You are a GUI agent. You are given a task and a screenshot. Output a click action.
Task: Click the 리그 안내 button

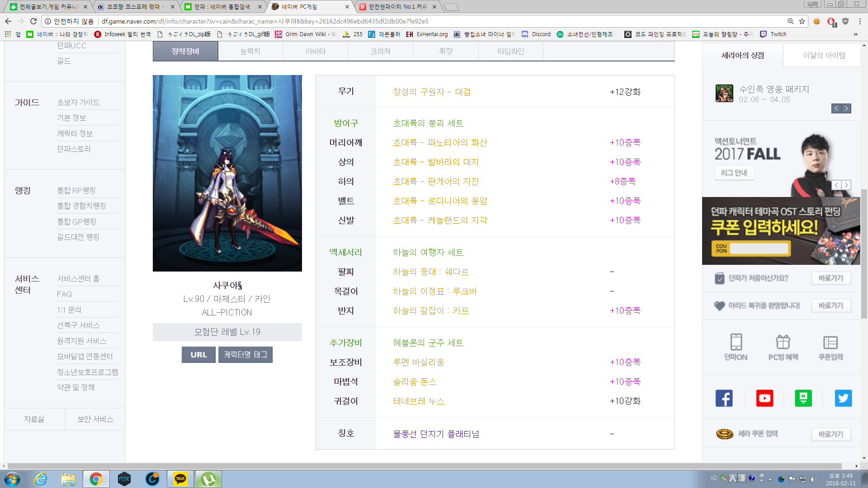(734, 173)
